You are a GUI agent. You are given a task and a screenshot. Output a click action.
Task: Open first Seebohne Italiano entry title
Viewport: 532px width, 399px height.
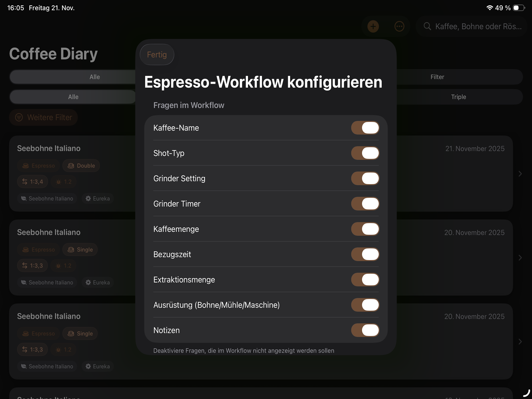(49, 148)
